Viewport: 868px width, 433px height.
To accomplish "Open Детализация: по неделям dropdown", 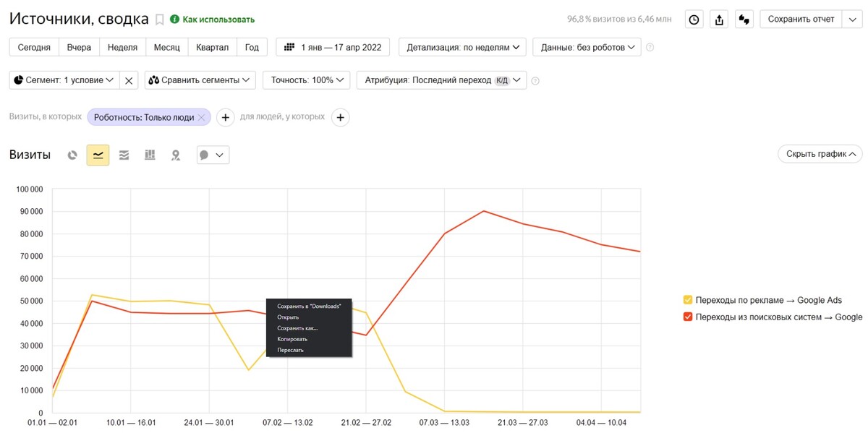I will [x=462, y=47].
